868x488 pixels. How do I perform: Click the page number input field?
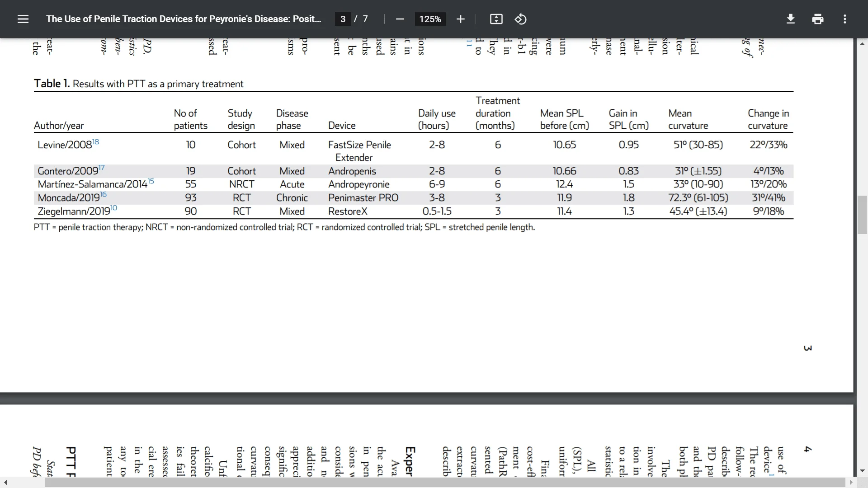click(343, 19)
